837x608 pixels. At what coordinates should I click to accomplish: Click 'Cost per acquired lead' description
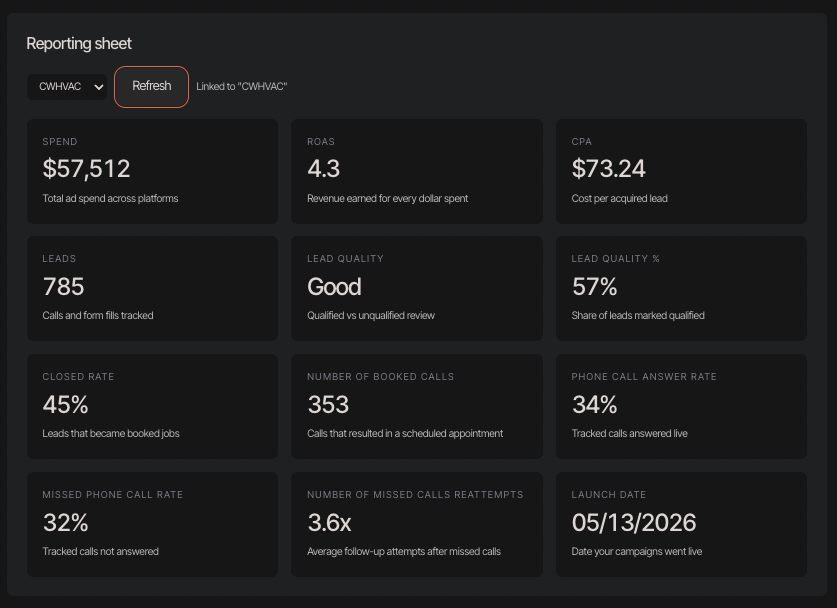click(x=619, y=199)
